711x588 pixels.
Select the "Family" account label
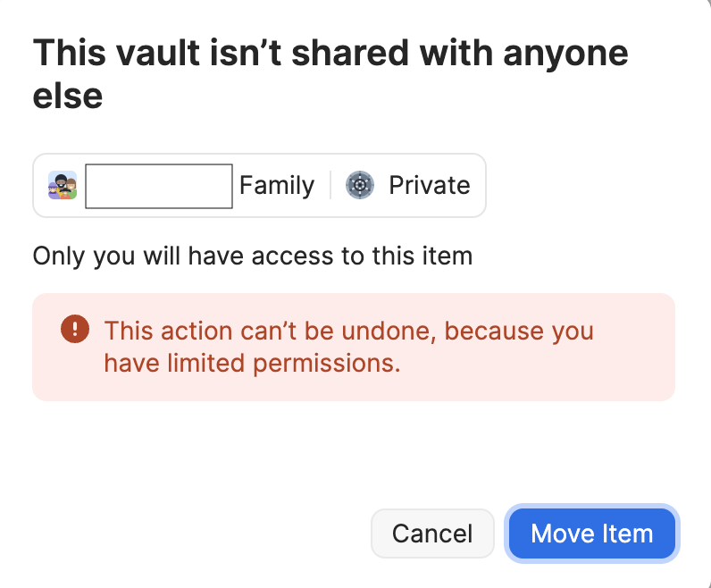(277, 186)
